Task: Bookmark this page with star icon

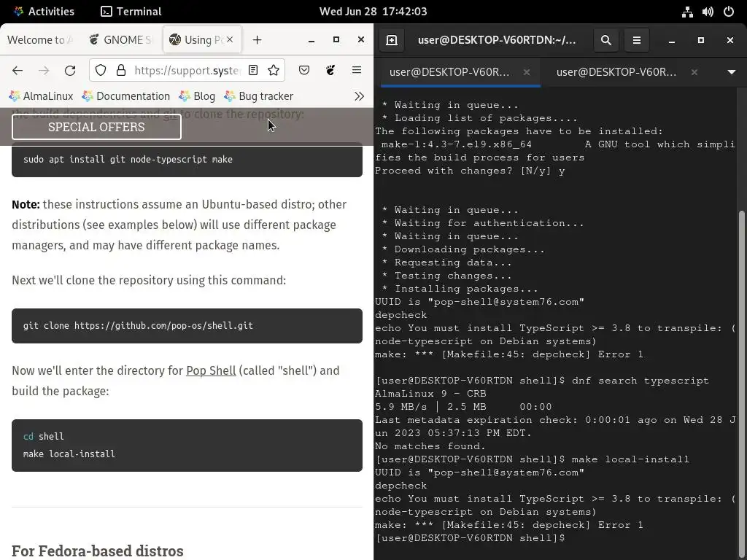Action: click(274, 71)
